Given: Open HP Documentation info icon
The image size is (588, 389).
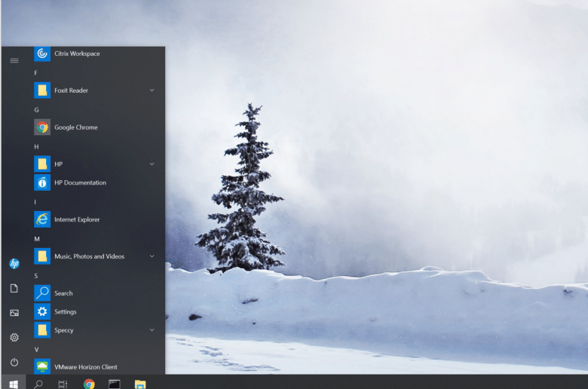Looking at the screenshot, I should (42, 182).
